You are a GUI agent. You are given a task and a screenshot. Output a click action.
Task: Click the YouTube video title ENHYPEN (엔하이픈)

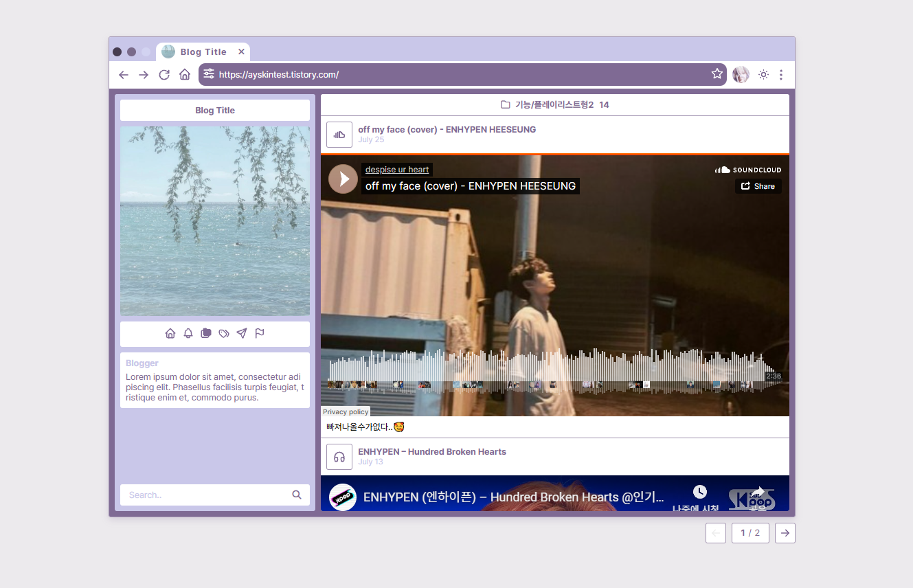pos(514,497)
